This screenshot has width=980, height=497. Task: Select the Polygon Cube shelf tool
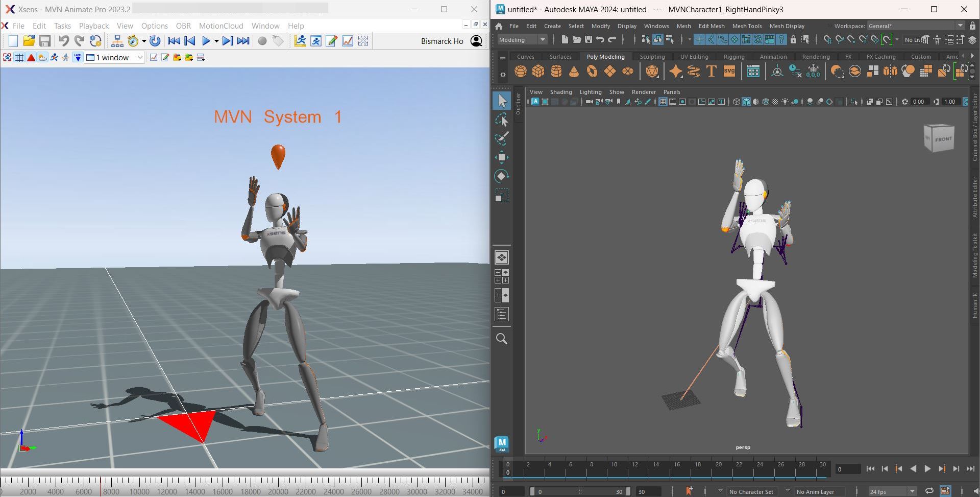click(x=538, y=72)
